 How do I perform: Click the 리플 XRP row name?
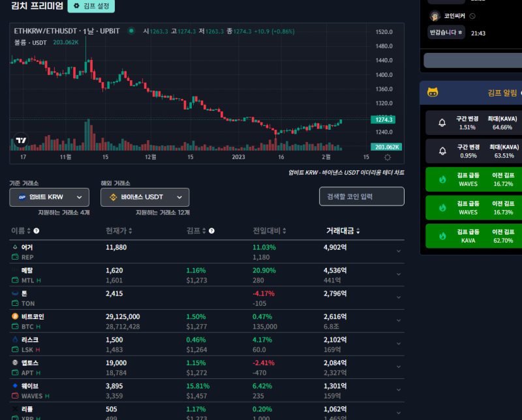pyautogui.click(x=27, y=409)
